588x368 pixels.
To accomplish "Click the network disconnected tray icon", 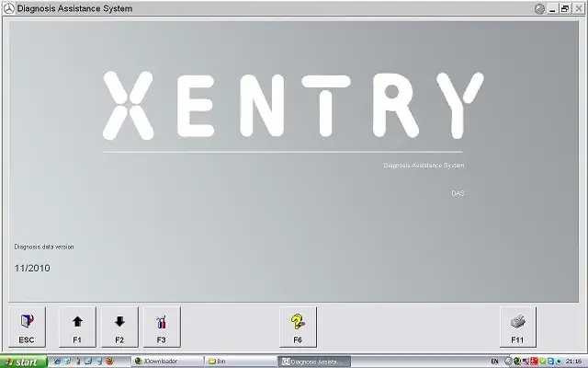I will (x=526, y=362).
